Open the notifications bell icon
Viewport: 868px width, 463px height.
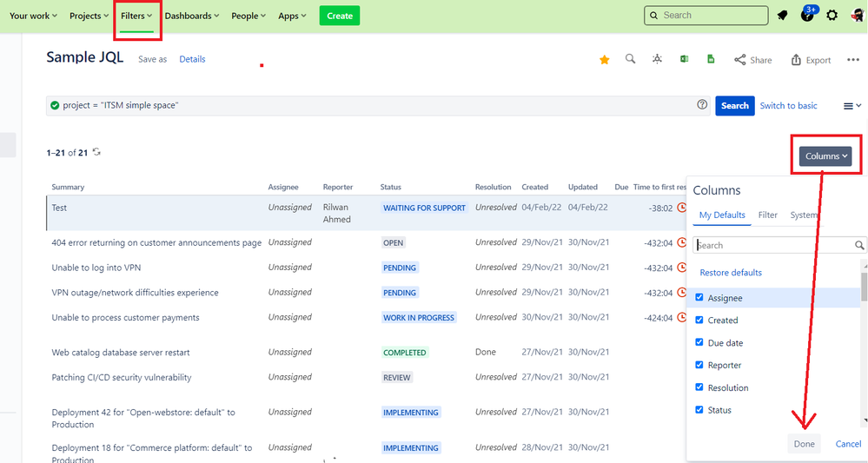783,16
